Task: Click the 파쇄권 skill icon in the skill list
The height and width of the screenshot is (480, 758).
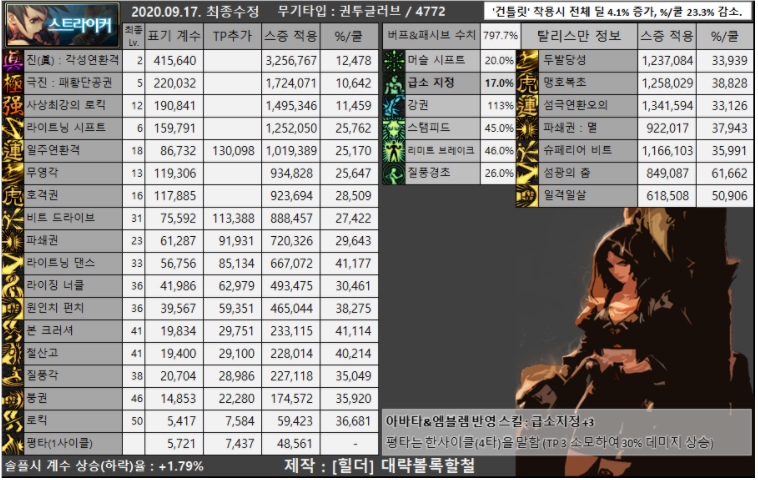Action: pyautogui.click(x=13, y=241)
